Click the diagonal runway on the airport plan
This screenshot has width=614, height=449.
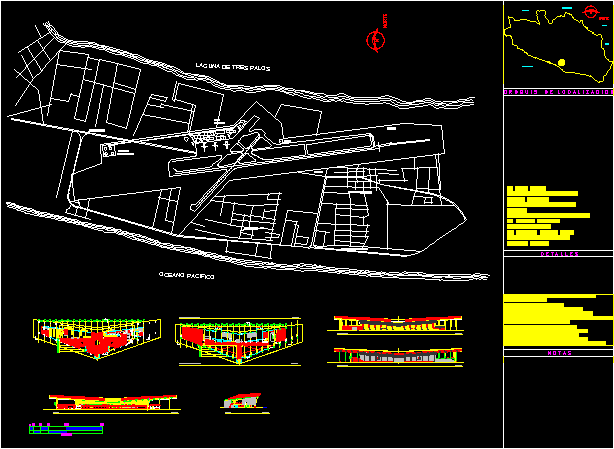coord(225,174)
